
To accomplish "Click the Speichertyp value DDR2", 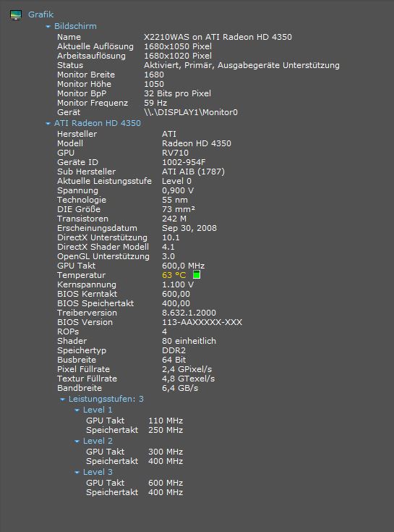I will coord(174,351).
